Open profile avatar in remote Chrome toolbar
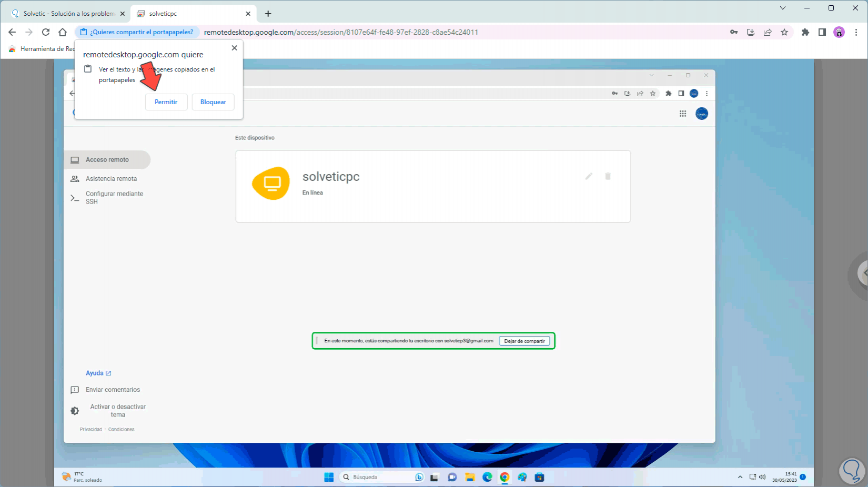The width and height of the screenshot is (868, 487). (694, 94)
